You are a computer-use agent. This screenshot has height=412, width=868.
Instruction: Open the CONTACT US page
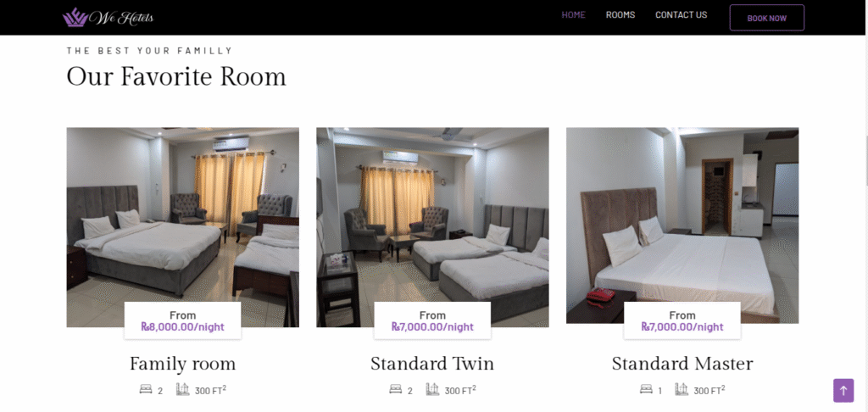click(681, 15)
